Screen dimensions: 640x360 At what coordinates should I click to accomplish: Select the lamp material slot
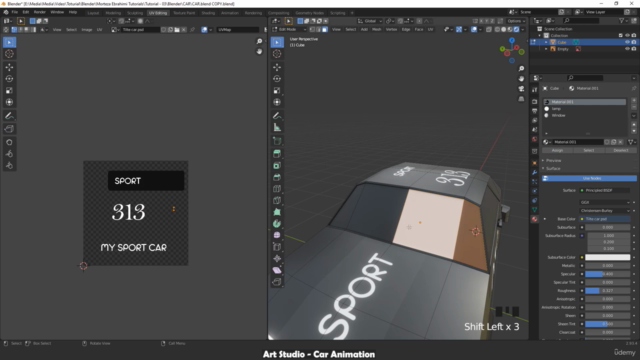point(584,109)
